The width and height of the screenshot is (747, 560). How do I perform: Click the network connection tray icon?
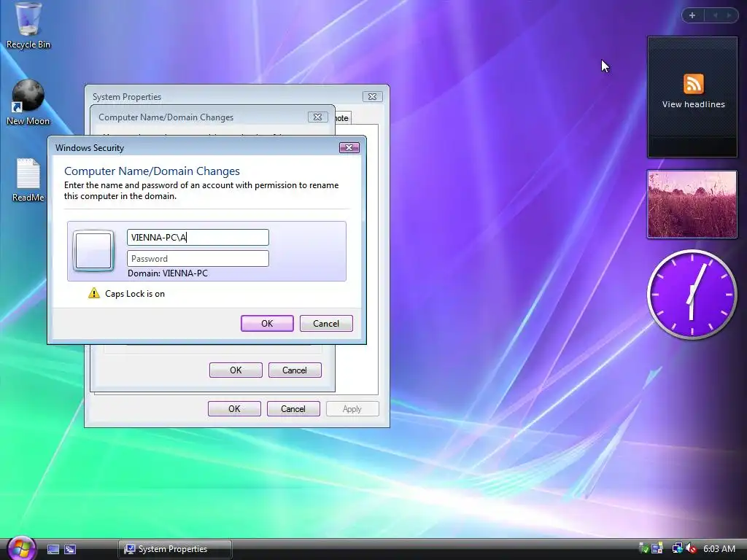click(x=676, y=548)
